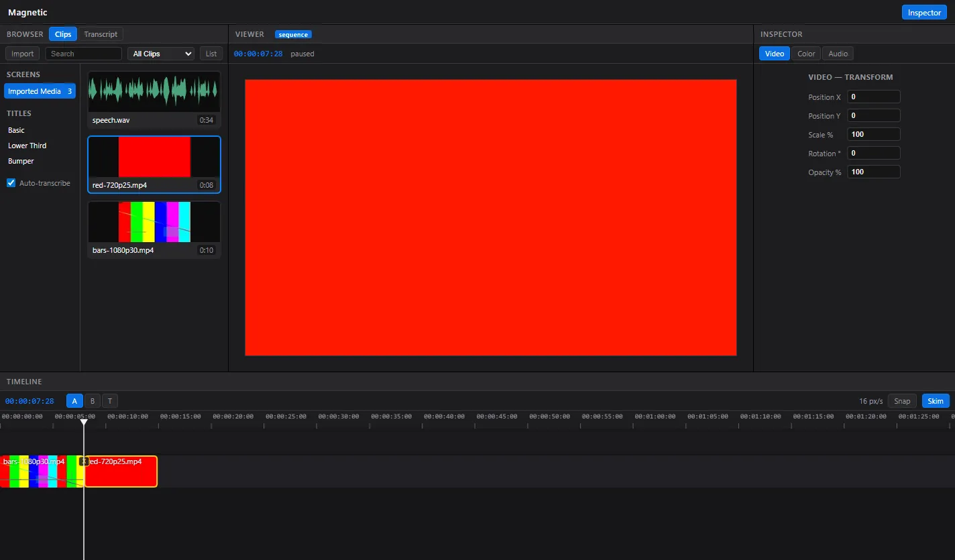955x560 pixels.
Task: Click the 00:00:30:00 ruler label
Action: (x=339, y=416)
